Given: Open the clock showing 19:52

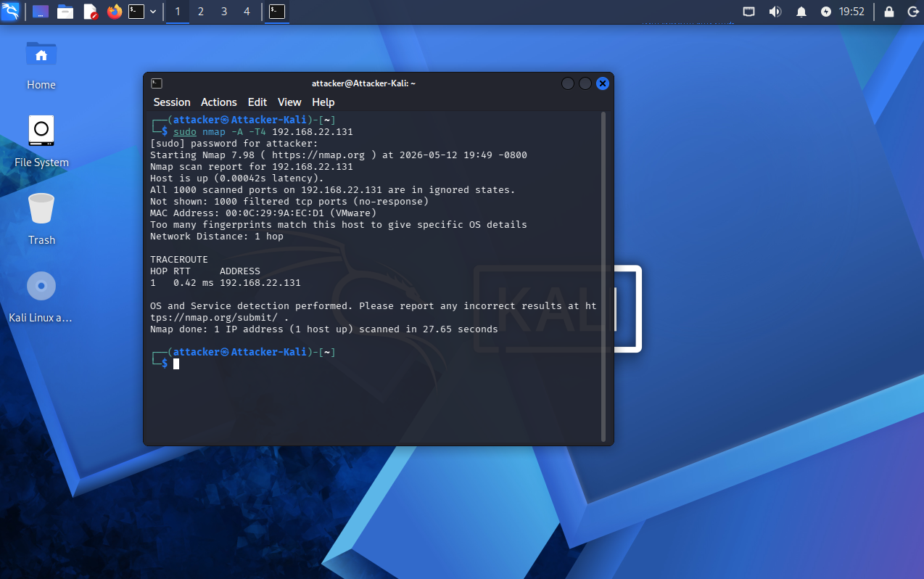Looking at the screenshot, I should (x=851, y=12).
